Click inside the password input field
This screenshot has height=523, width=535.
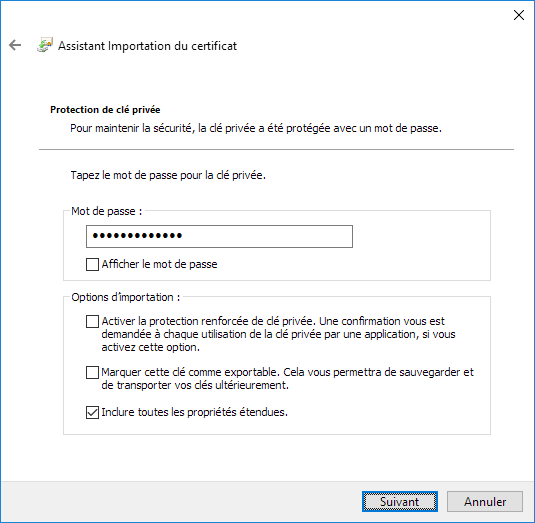tap(219, 236)
